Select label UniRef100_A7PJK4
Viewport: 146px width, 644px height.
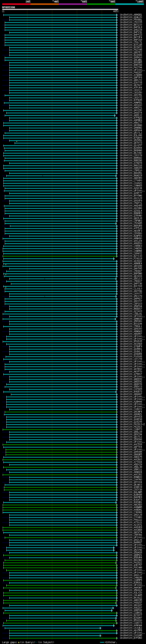(131, 88)
